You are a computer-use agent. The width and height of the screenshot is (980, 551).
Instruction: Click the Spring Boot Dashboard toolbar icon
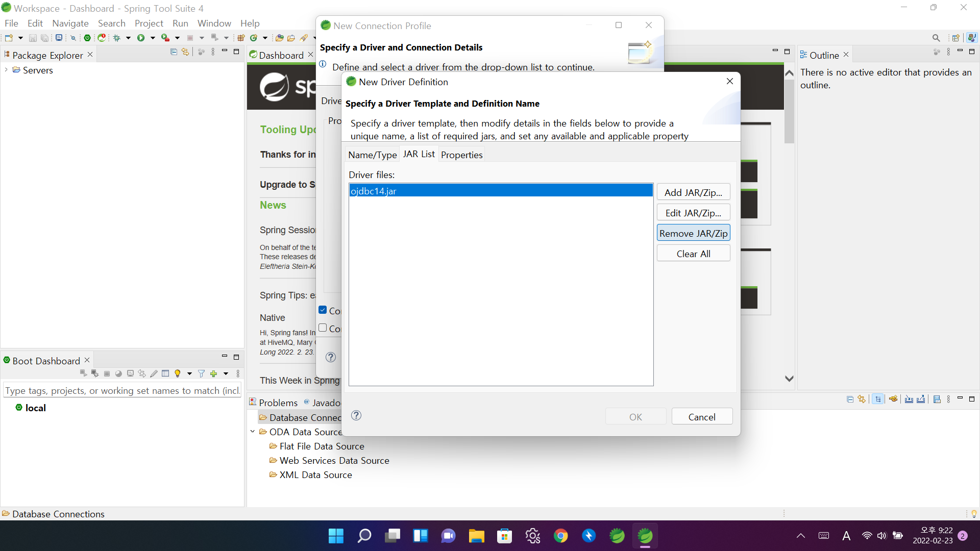(x=87, y=38)
